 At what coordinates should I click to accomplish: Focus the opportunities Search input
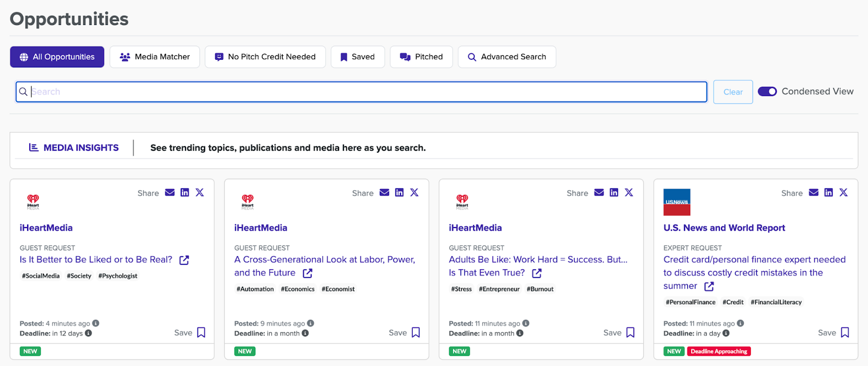coord(361,92)
